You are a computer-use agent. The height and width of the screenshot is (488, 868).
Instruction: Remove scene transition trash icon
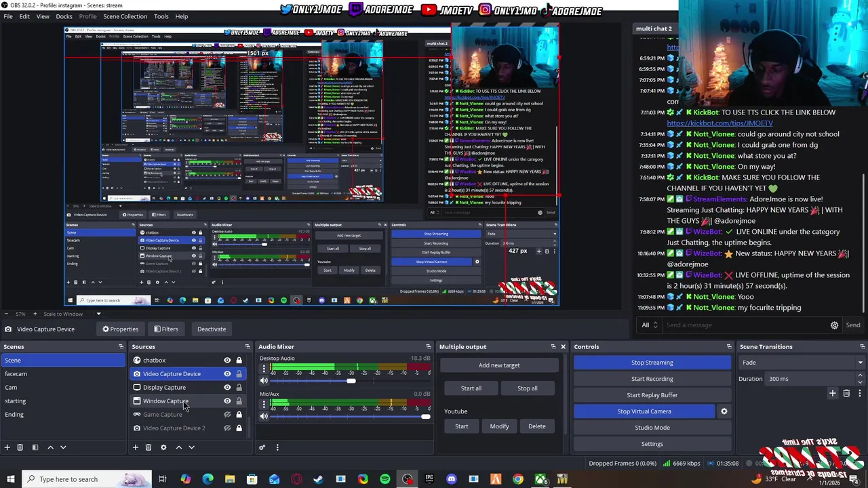click(x=846, y=393)
